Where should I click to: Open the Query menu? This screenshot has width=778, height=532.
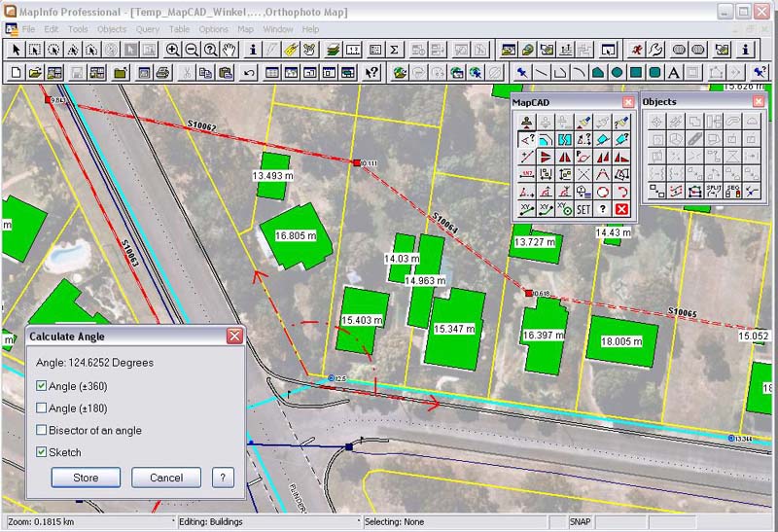coord(148,29)
